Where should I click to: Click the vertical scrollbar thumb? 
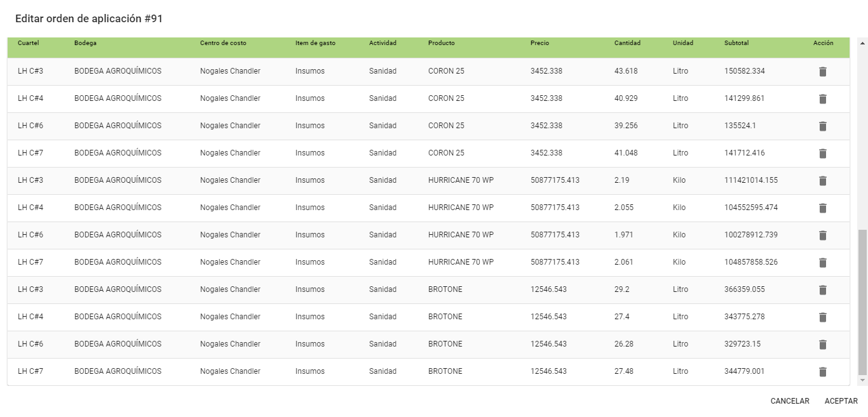click(x=862, y=302)
